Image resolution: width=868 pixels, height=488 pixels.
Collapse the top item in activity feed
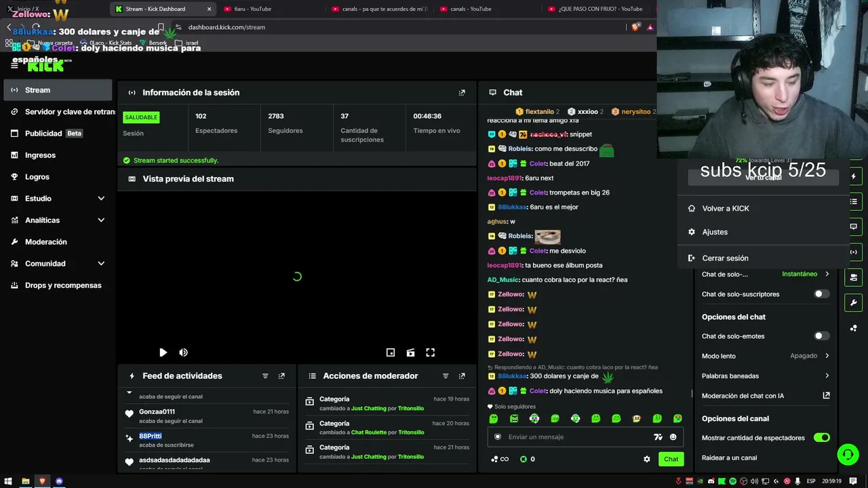(x=130, y=392)
